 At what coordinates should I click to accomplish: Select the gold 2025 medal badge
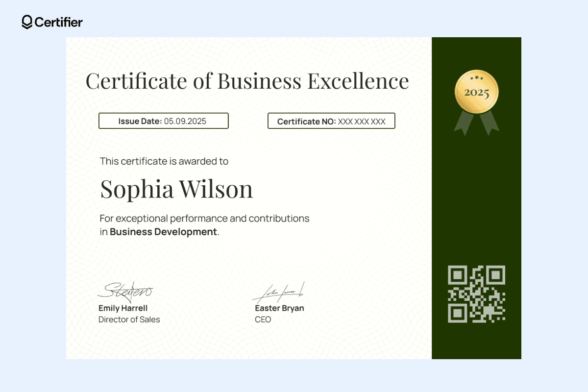click(x=476, y=92)
